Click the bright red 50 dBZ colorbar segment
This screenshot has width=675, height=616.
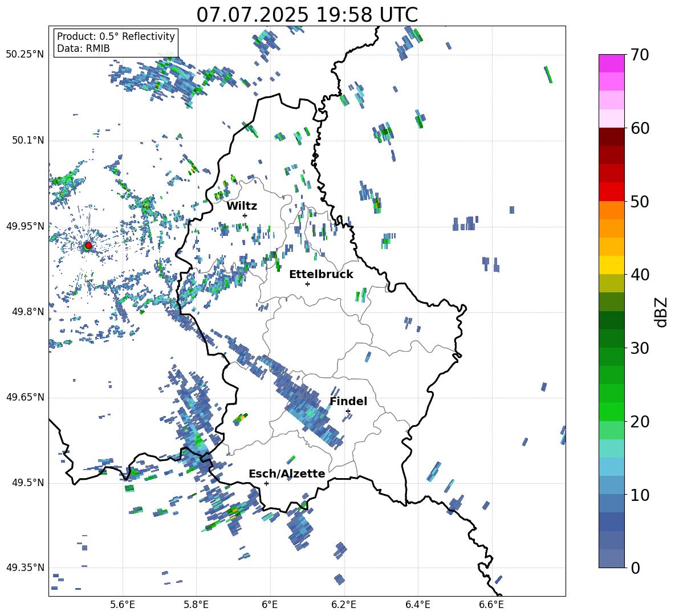pyautogui.click(x=611, y=192)
